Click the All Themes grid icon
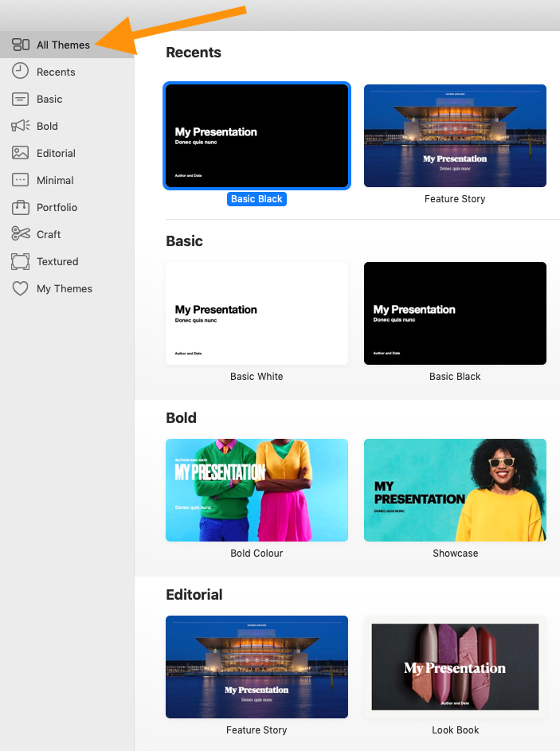 (21, 45)
